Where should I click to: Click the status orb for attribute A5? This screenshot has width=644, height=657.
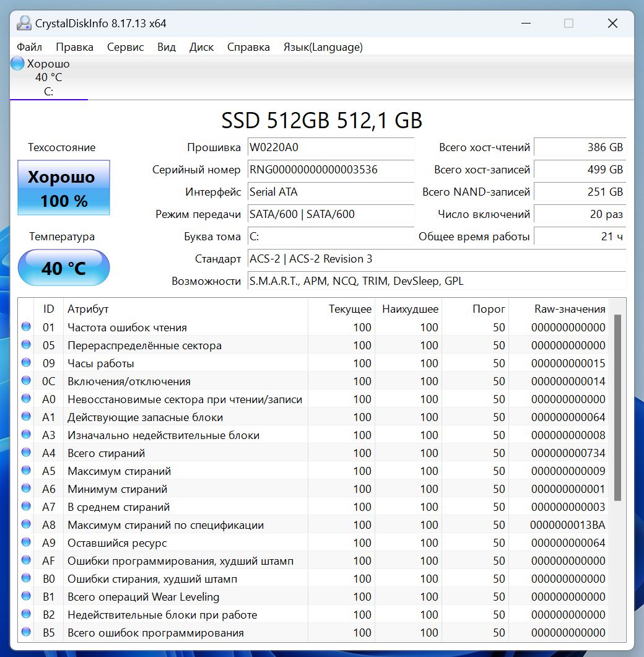(26, 470)
